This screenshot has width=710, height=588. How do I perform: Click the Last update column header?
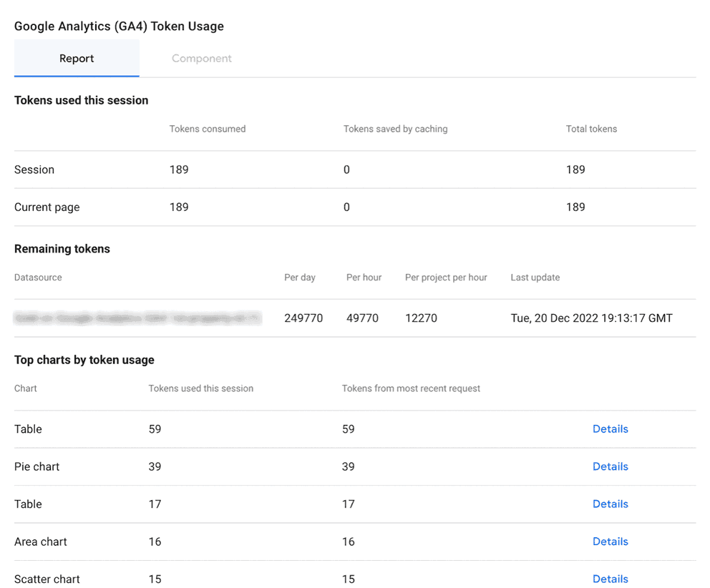coord(535,278)
